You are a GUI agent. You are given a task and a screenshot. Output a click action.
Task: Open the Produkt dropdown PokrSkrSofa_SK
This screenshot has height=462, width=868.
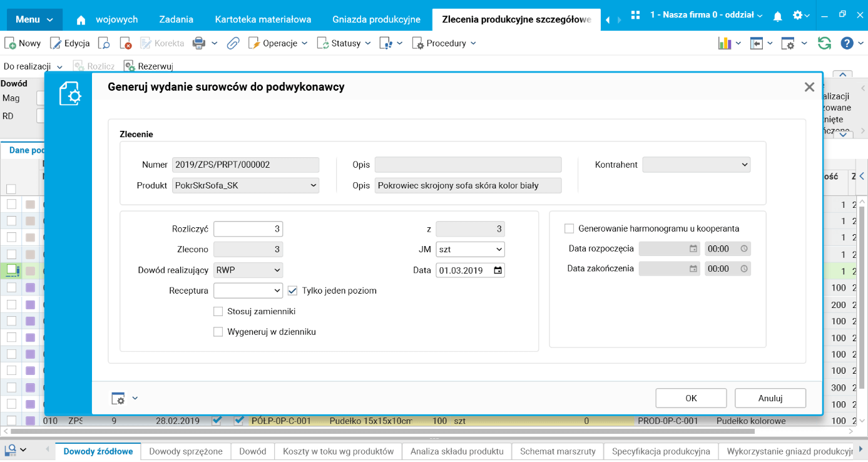click(245, 185)
